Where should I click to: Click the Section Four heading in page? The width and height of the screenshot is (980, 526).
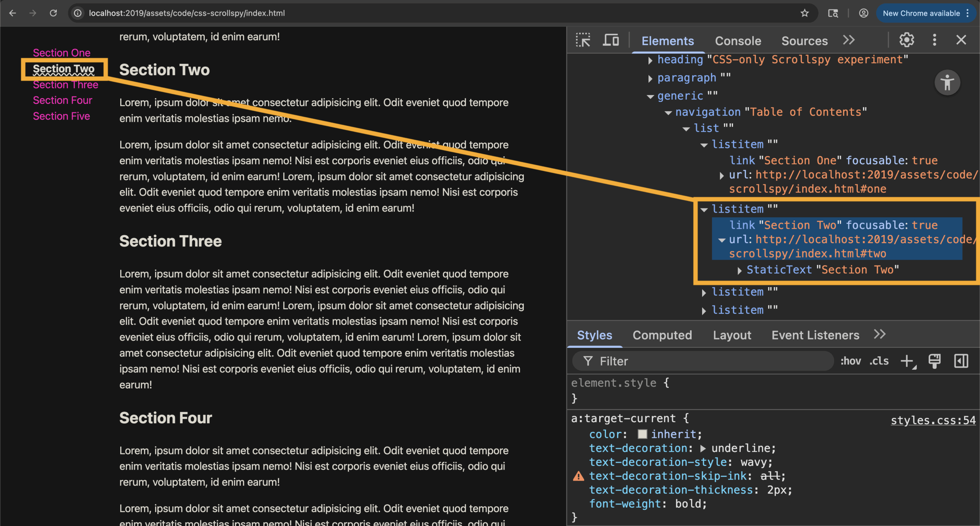pos(166,418)
